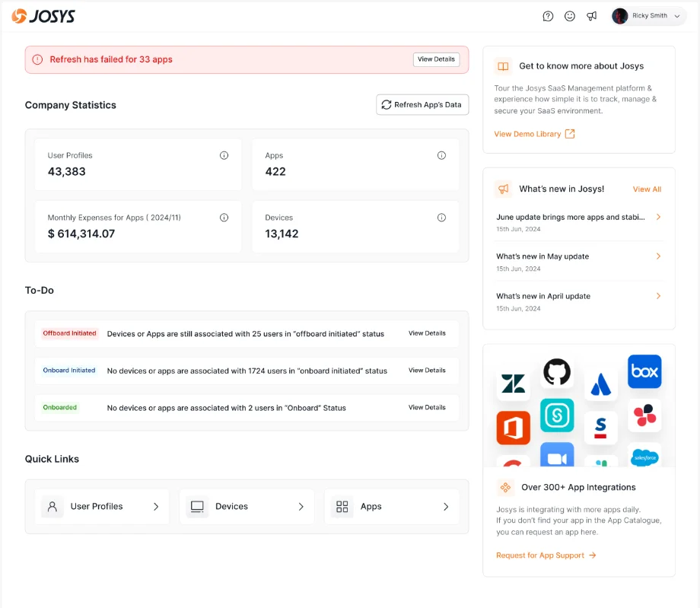This screenshot has height=608, width=700.
Task: Show info for User Profiles statistic
Action: pos(224,155)
